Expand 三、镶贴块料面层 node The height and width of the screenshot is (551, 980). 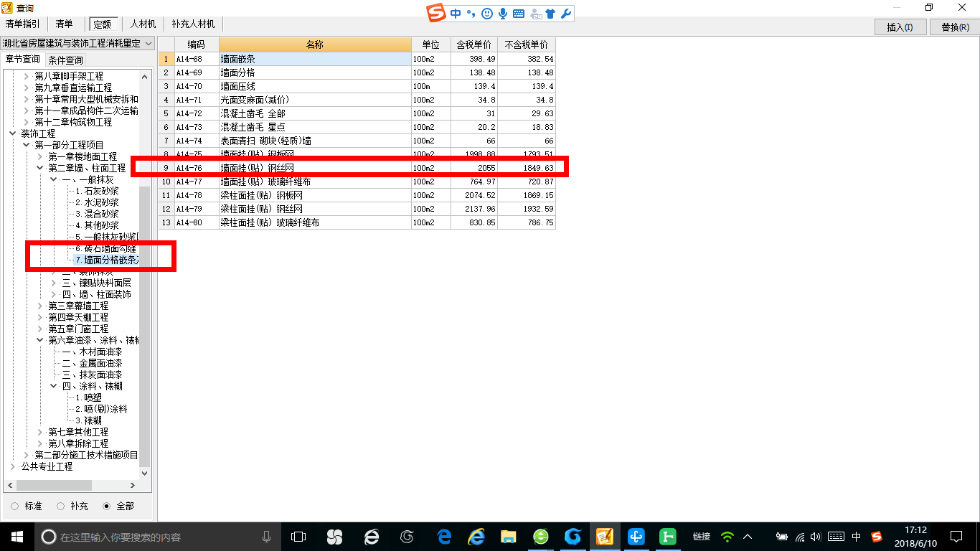tap(54, 283)
